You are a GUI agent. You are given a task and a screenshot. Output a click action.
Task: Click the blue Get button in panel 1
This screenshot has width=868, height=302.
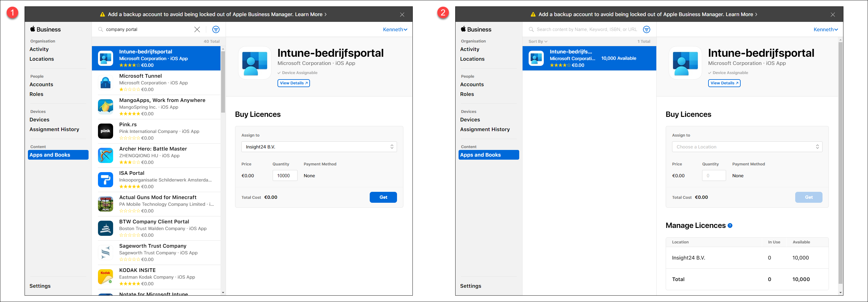click(383, 198)
